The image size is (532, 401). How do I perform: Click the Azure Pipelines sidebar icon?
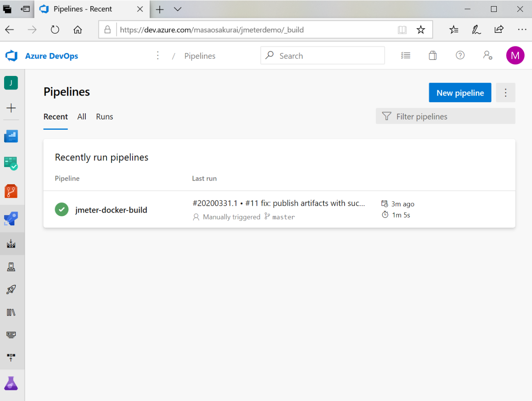coord(11,219)
